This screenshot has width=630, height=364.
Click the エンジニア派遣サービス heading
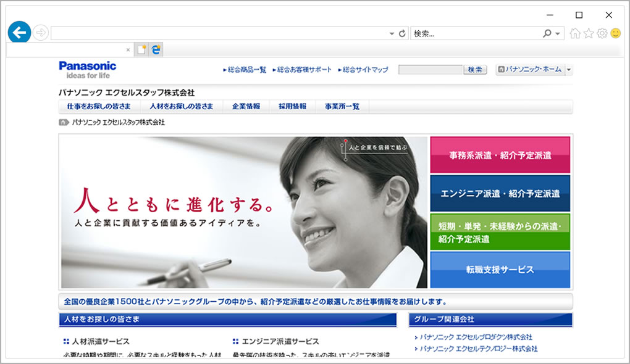(x=280, y=342)
